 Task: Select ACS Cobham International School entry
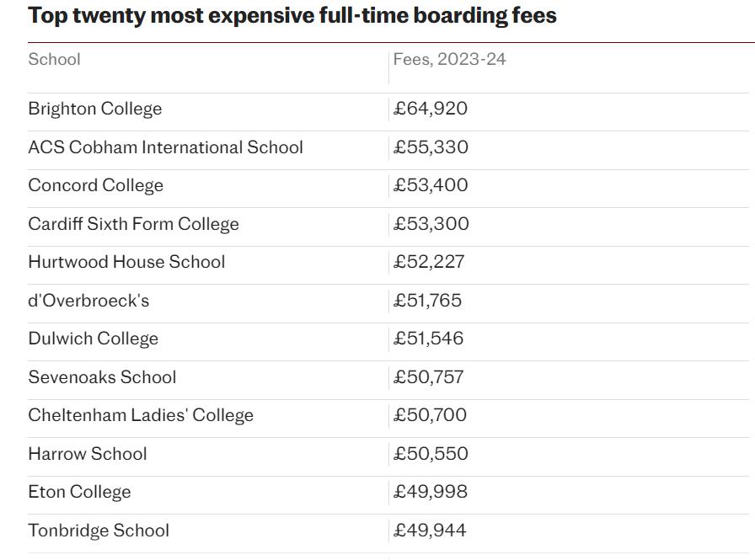[x=166, y=147]
